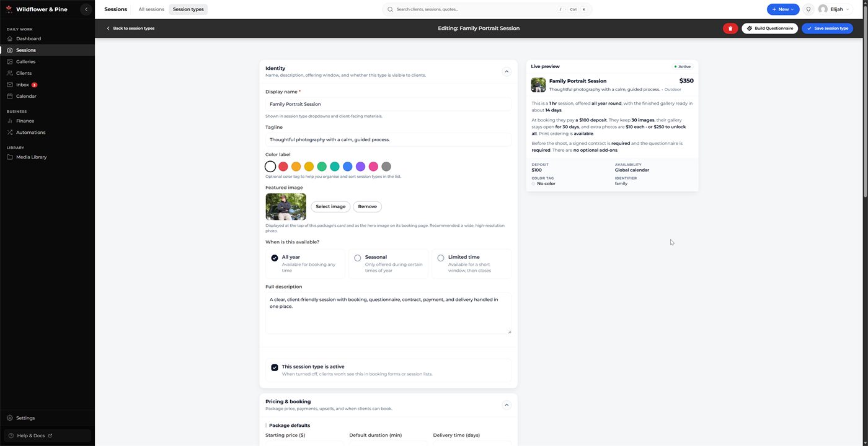
Task: Select the no-color white swatch
Action: tap(270, 167)
